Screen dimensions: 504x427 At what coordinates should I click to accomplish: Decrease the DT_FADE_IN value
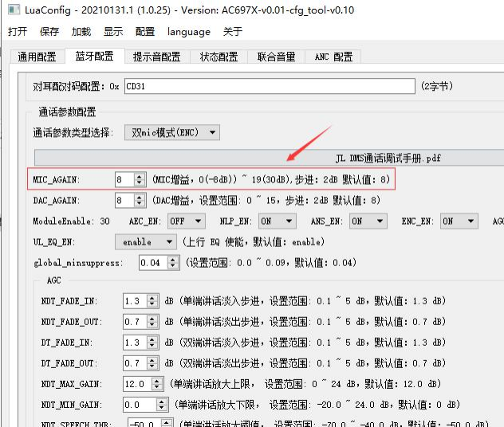152,346
